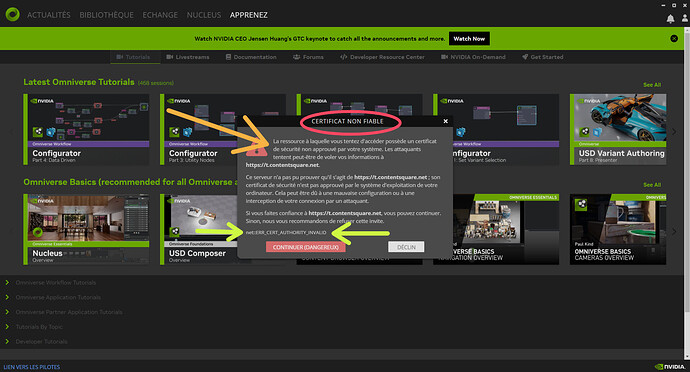690x372 pixels.
Task: Click the NVIDIA logo in the footer
Action: (x=670, y=367)
